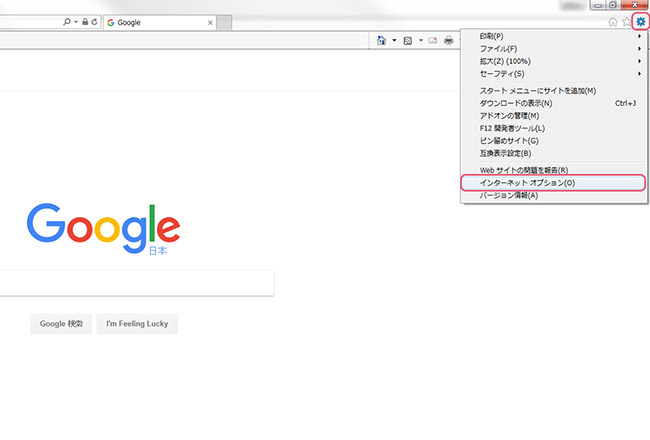Open F12 開発者ツール(L)
The height and width of the screenshot is (440, 650).
point(554,129)
